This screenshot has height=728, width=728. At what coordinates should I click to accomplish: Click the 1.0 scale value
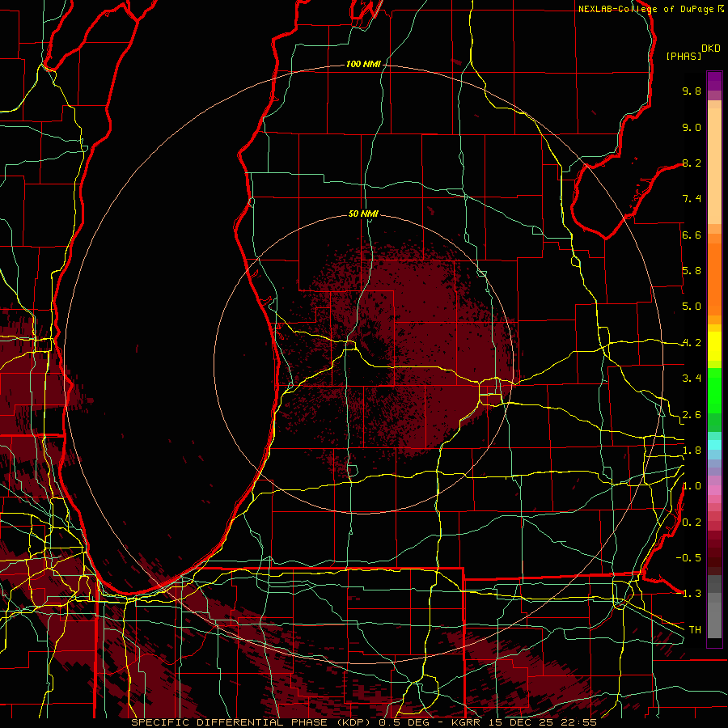point(692,486)
